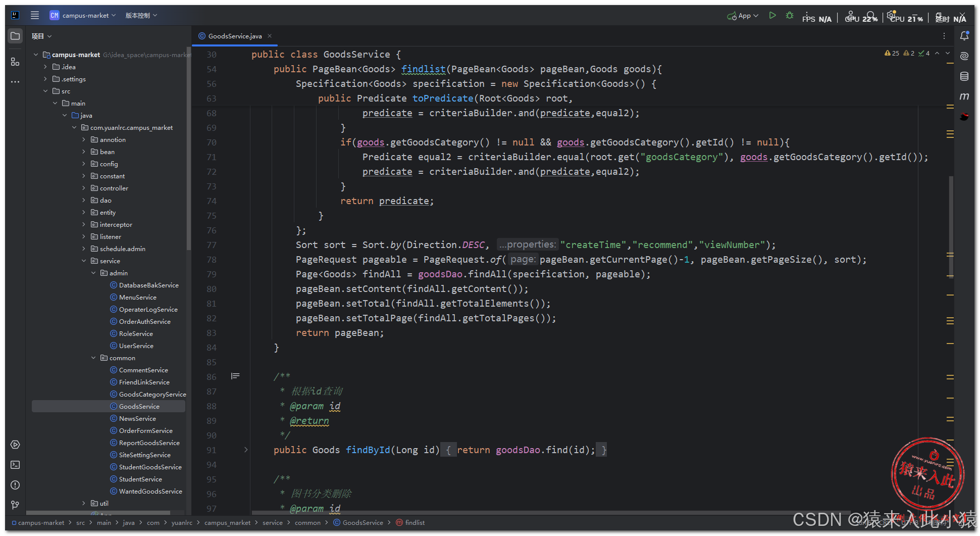Open CommentService in project tree
This screenshot has height=536, width=980.
click(143, 370)
